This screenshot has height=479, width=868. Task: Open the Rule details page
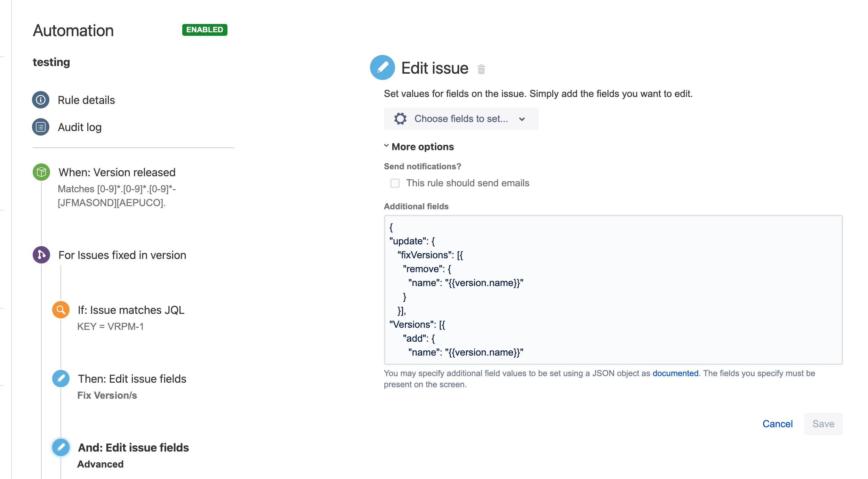(x=86, y=100)
